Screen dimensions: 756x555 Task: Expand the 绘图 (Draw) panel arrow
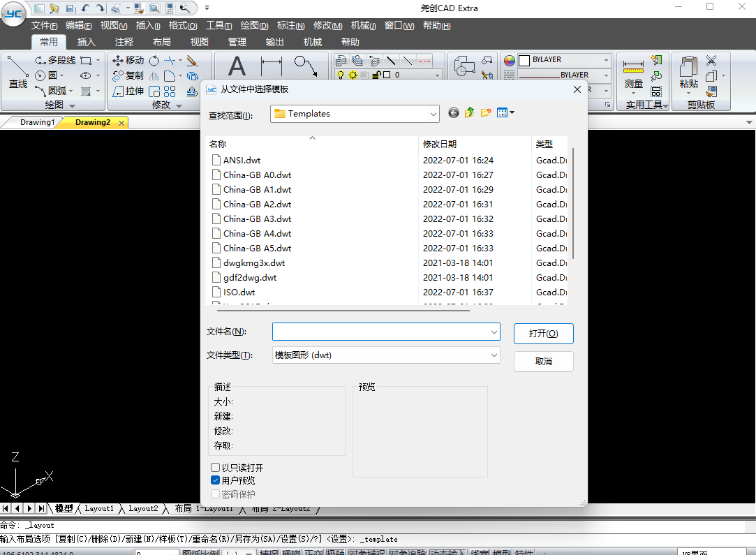pyautogui.click(x=73, y=105)
